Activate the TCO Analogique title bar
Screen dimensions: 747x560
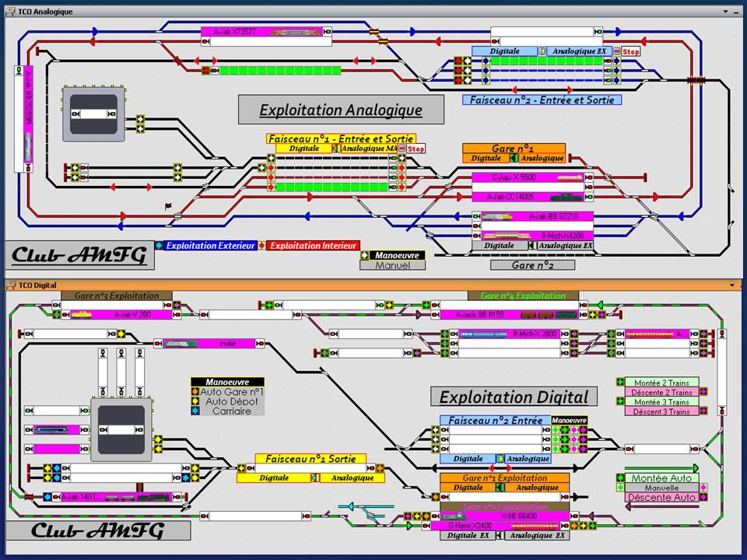(373, 12)
